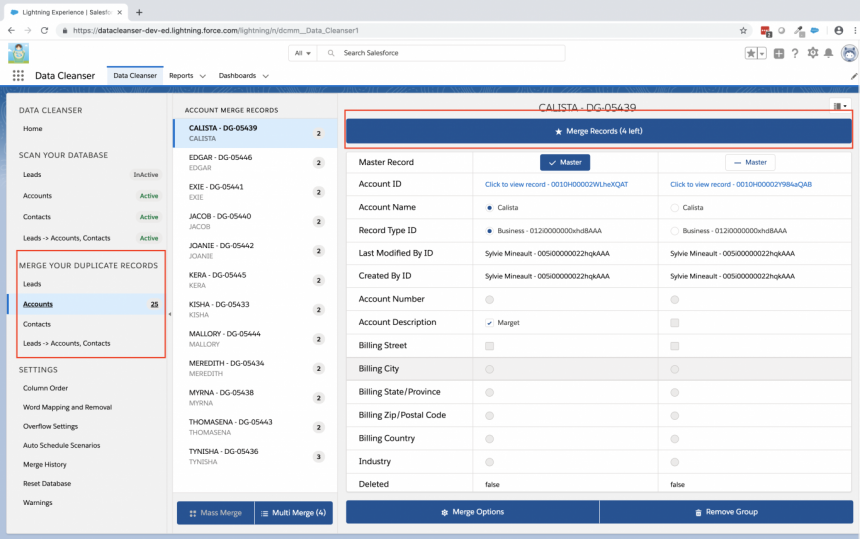
Task: Click the user avatar icon
Action: pos(849,53)
